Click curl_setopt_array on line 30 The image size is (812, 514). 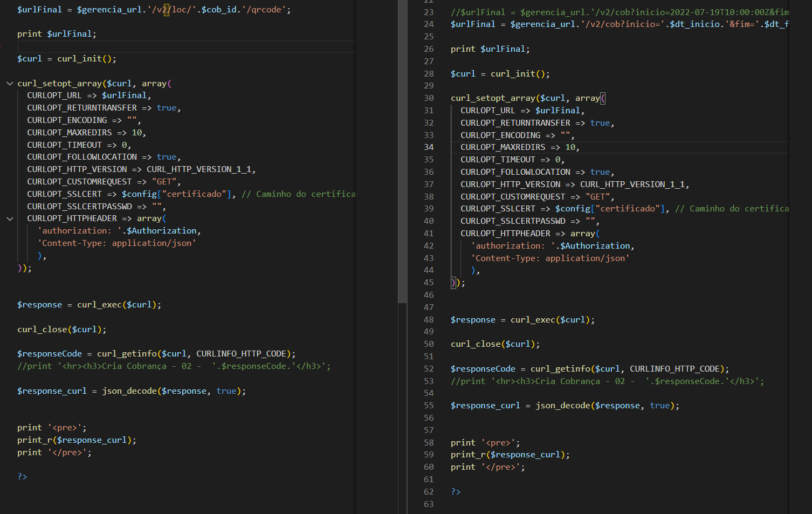[493, 98]
